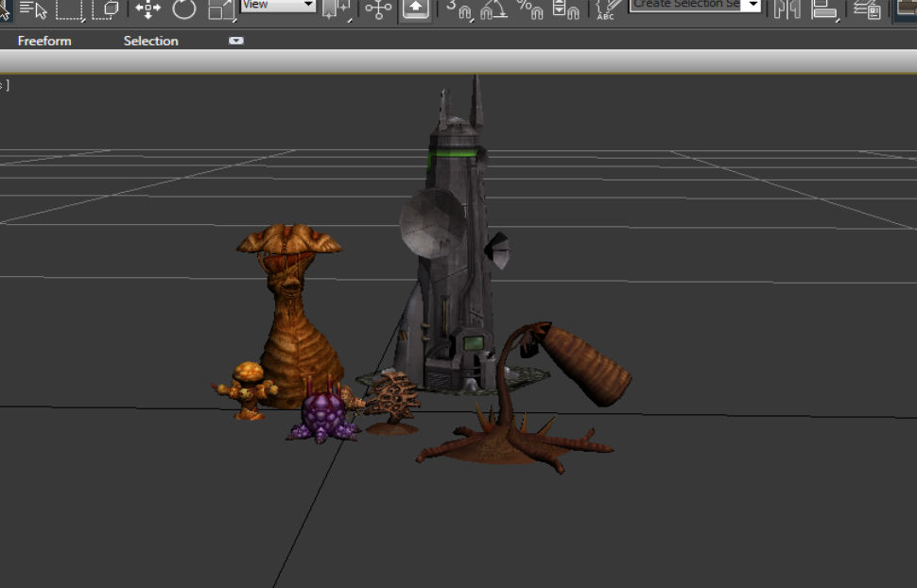Open the Select by Name dialog
Screen dimensions: 917x588
click(x=34, y=9)
